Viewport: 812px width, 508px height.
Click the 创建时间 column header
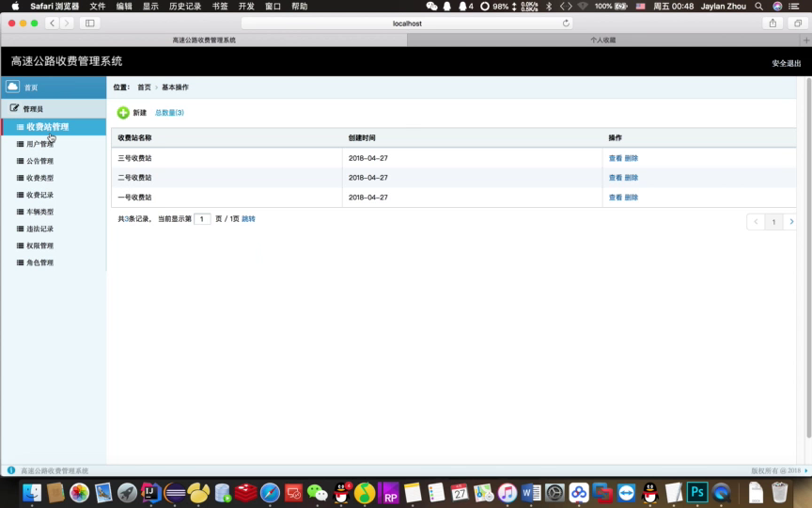362,138
